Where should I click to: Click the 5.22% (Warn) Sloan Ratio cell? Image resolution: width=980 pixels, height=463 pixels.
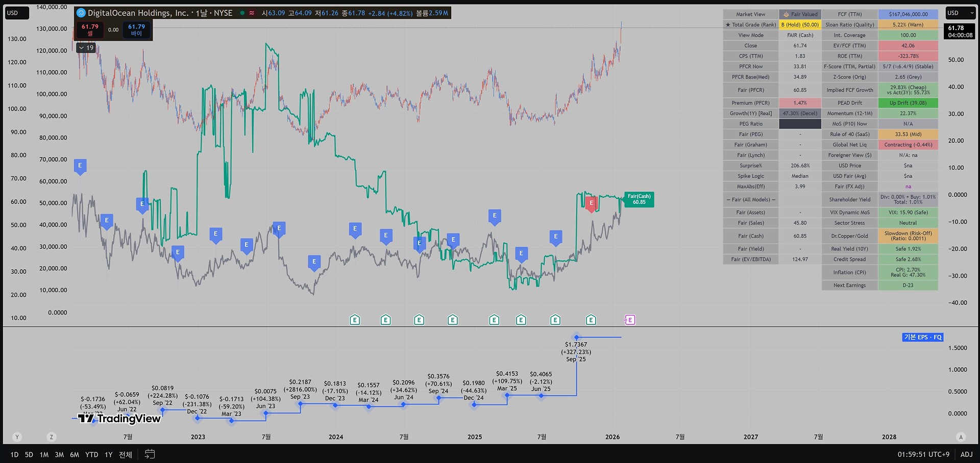908,24
